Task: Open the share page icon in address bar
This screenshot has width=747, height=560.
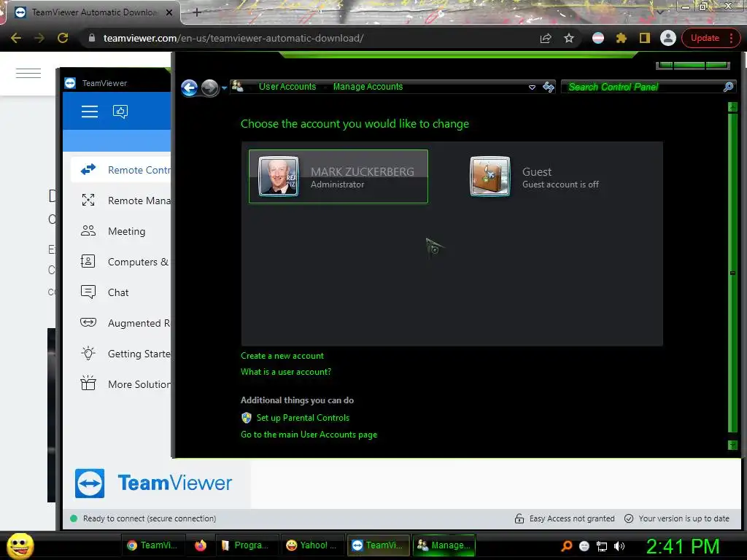Action: click(546, 38)
